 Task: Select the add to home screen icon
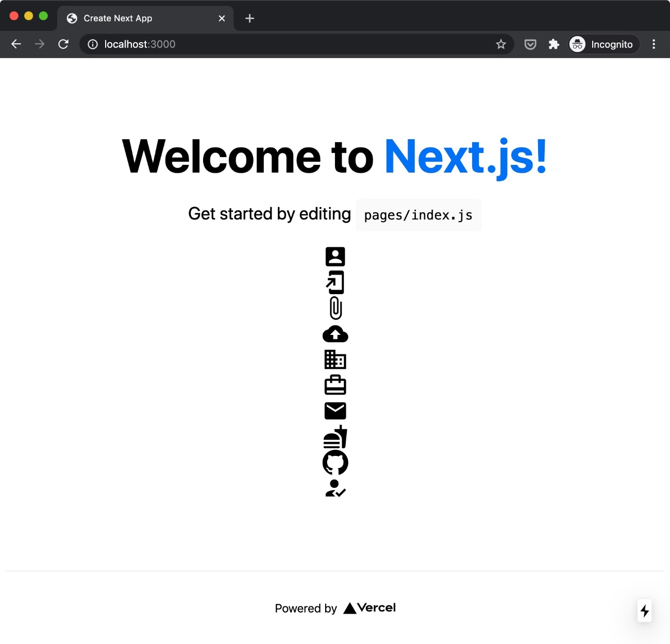335,282
